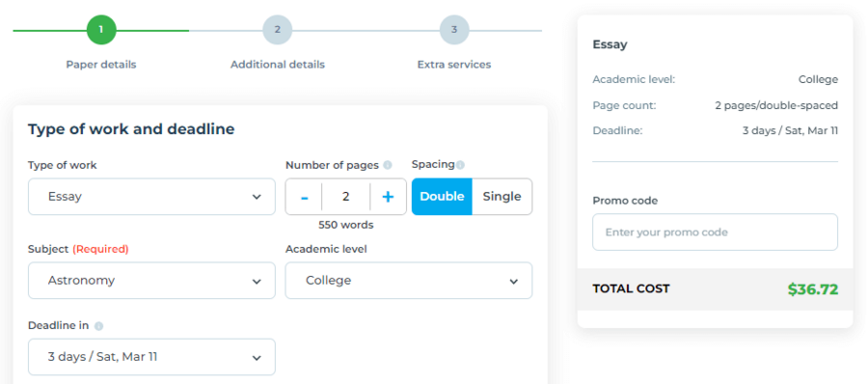Select step 1 Paper details circle
This screenshot has width=868, height=384.
tap(101, 30)
